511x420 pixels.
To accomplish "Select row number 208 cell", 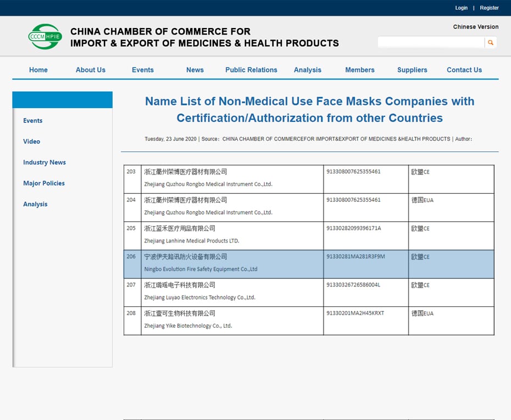I will click(132, 321).
